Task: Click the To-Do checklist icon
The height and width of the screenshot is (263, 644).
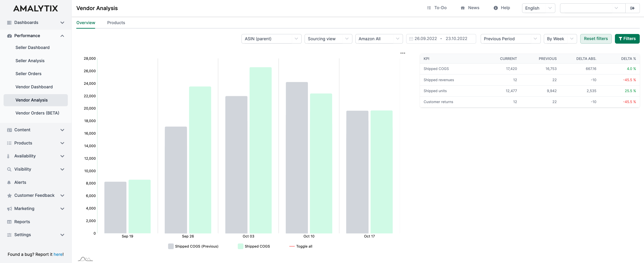Action: tap(429, 8)
